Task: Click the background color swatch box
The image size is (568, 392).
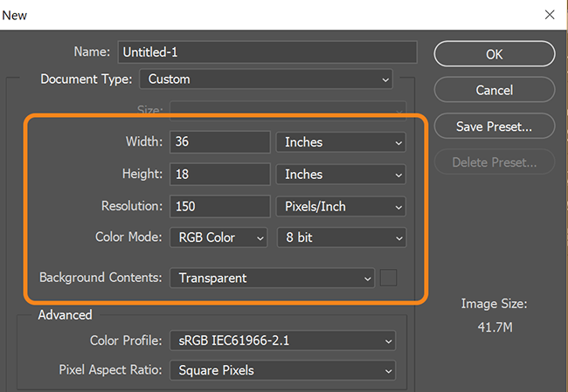Action: (x=388, y=278)
